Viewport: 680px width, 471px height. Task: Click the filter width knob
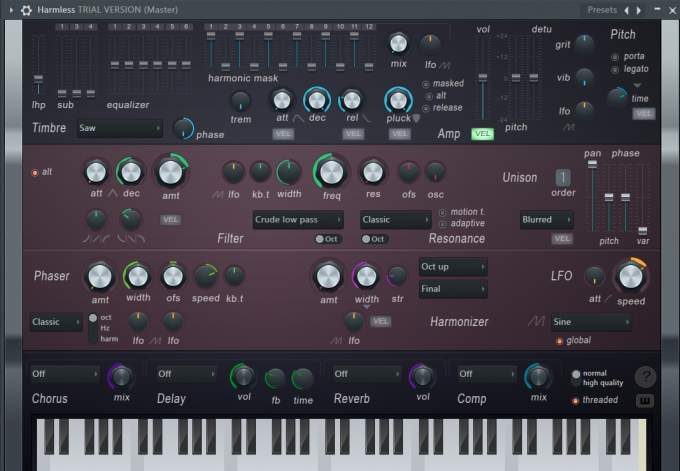289,173
